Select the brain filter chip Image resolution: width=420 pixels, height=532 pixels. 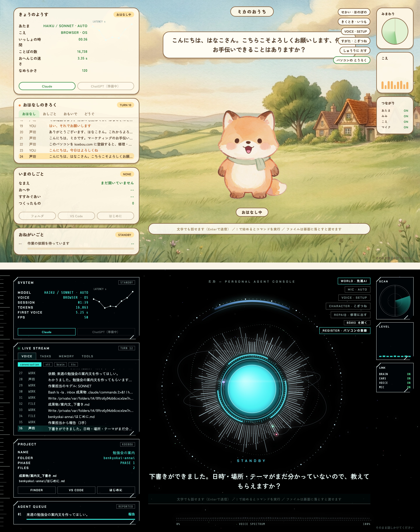[x=61, y=365]
